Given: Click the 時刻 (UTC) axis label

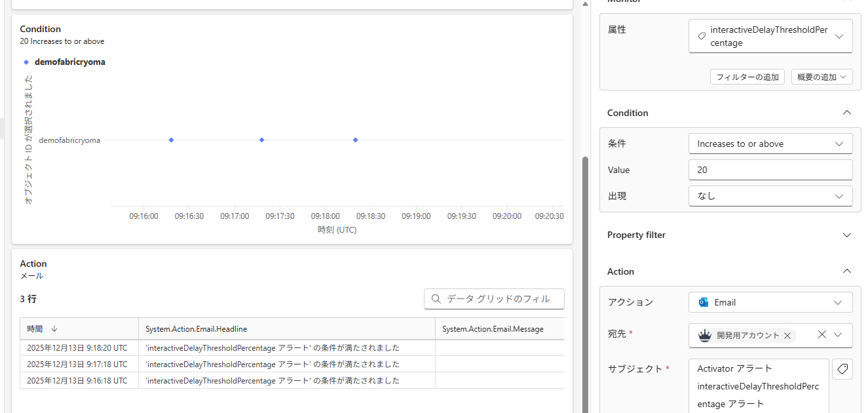Looking at the screenshot, I should click(x=337, y=230).
